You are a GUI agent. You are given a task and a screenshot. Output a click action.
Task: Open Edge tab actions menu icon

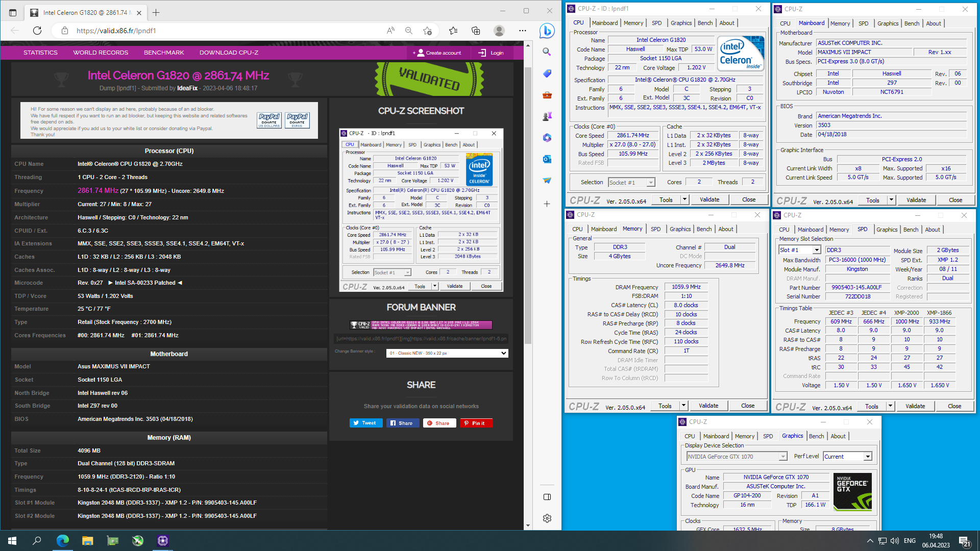pyautogui.click(x=13, y=12)
